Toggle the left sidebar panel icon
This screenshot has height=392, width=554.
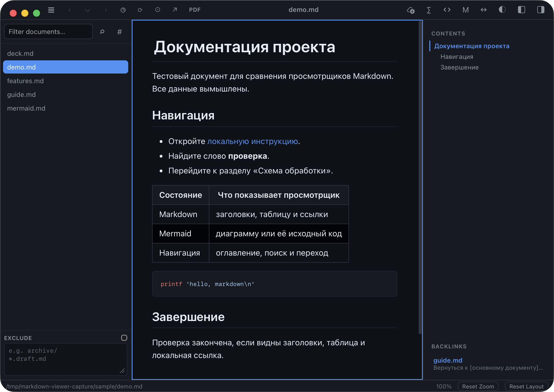521,10
